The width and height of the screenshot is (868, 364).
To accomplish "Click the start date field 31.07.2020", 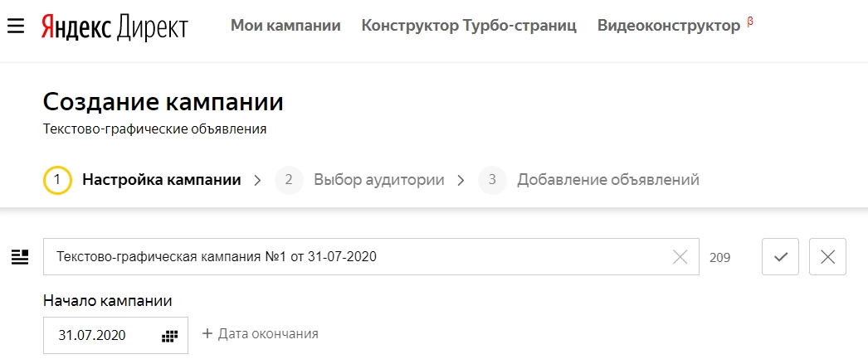I will (x=115, y=335).
